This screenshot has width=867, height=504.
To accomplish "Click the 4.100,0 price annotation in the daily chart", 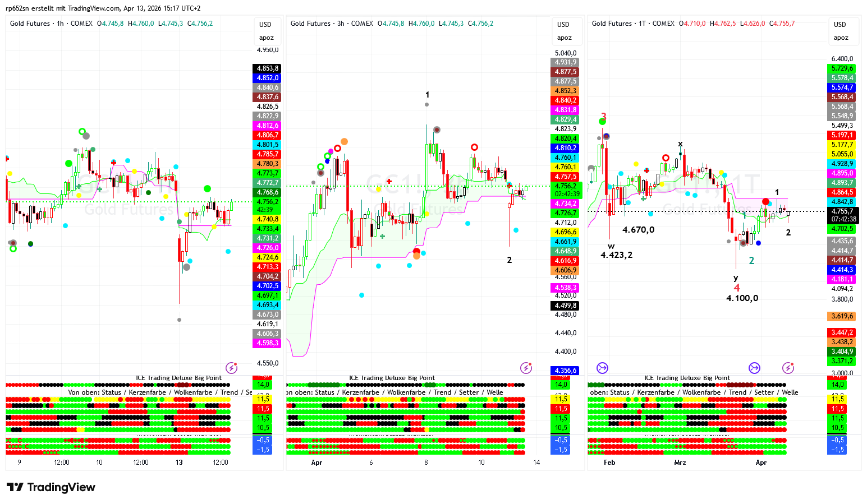I will coord(742,298).
